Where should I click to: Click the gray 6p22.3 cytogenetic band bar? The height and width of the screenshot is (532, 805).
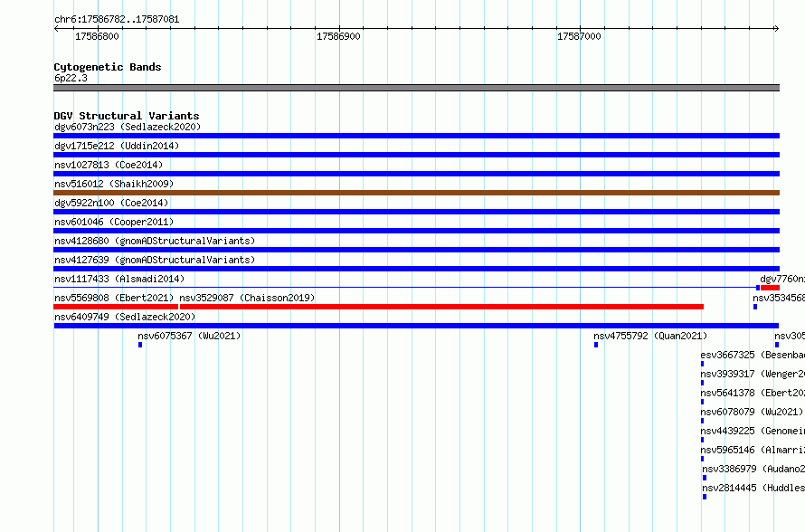click(x=416, y=88)
